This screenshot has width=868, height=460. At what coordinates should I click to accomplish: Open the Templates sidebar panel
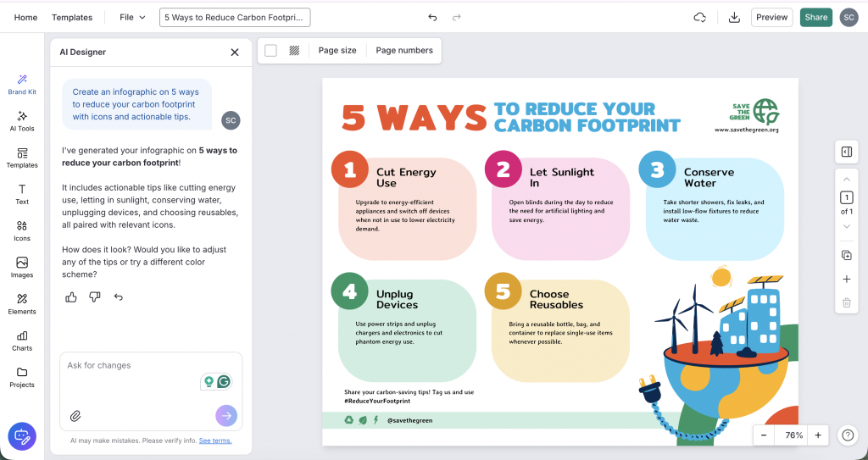click(x=22, y=158)
